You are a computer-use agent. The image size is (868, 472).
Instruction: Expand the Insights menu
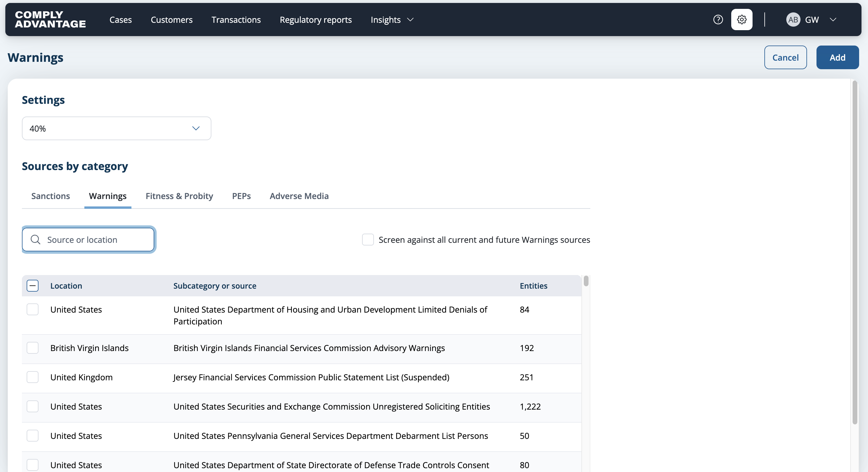pyautogui.click(x=392, y=20)
